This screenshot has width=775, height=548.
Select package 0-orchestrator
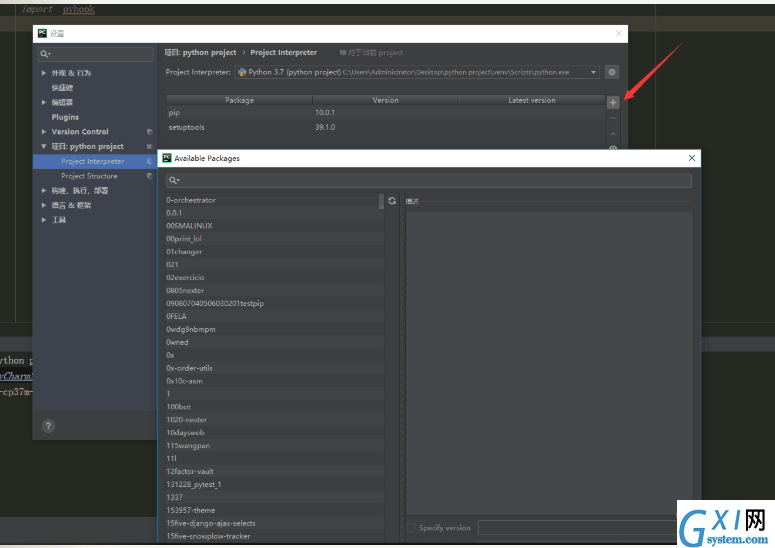tap(274, 200)
